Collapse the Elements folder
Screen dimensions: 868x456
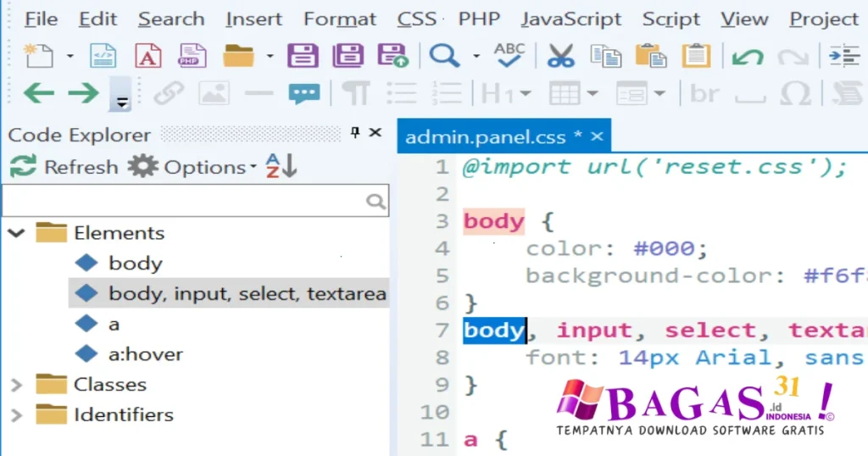pyautogui.click(x=16, y=232)
